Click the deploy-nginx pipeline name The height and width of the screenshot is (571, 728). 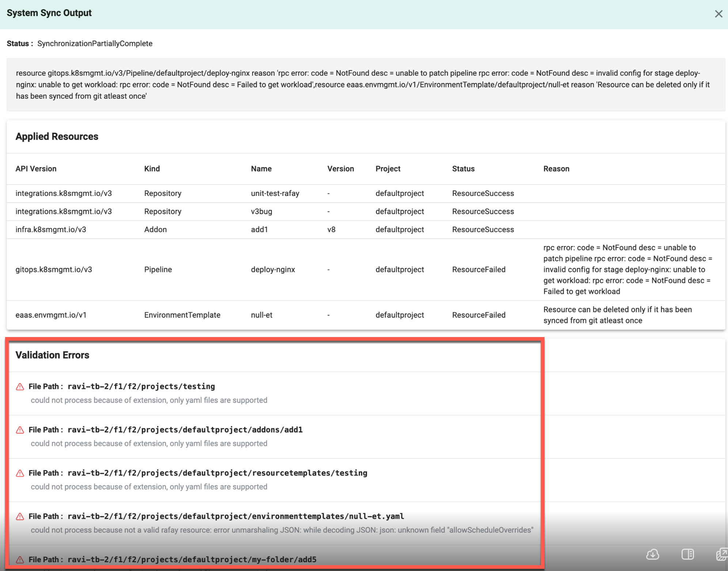(273, 270)
